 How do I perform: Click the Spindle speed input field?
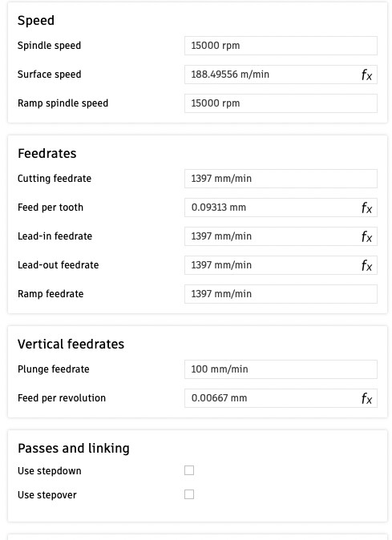point(281,46)
